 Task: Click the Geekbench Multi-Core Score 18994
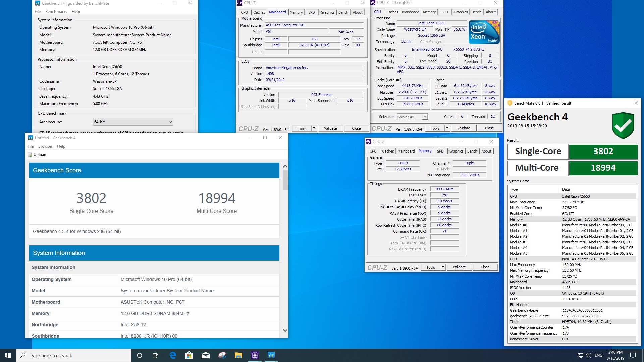(217, 198)
